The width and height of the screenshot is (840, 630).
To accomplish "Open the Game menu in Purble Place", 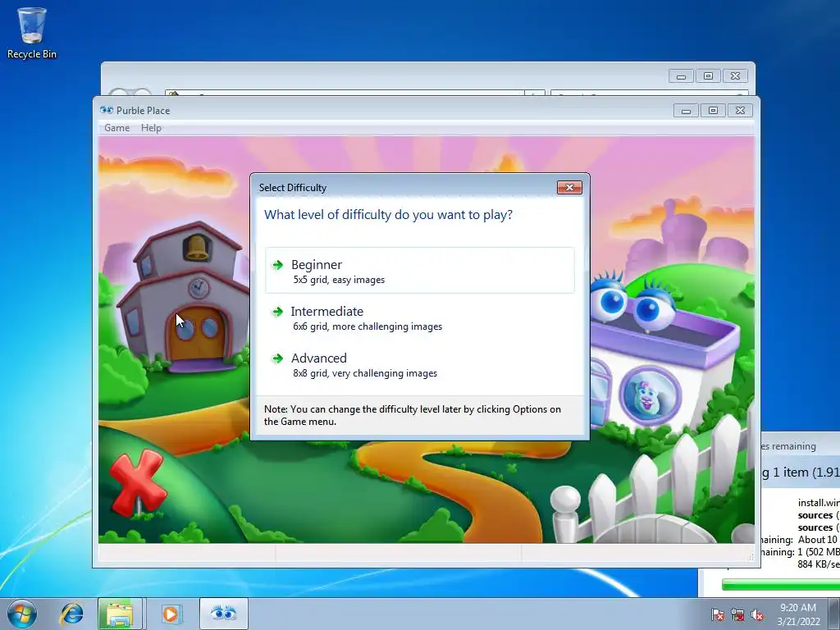I will point(116,128).
